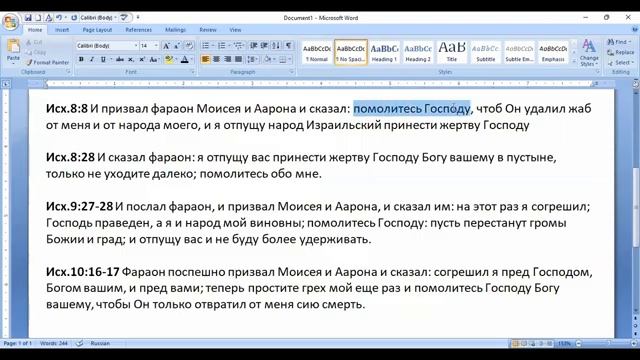Switch to the Page Layout tab

coord(97,30)
